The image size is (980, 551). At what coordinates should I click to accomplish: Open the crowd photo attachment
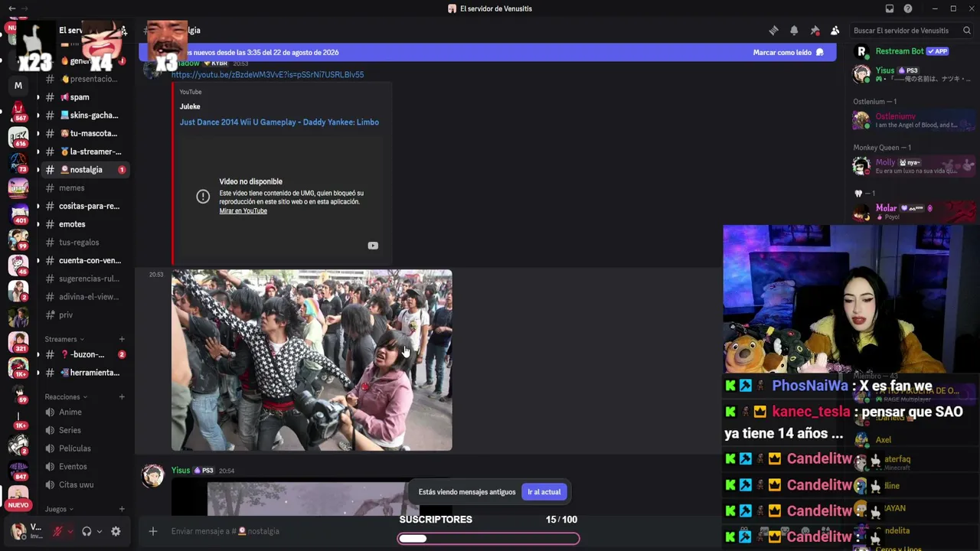point(312,360)
